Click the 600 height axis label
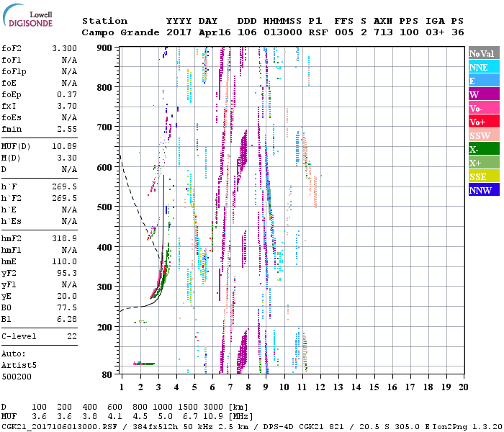Screen dimensions: 504x432 [104, 168]
